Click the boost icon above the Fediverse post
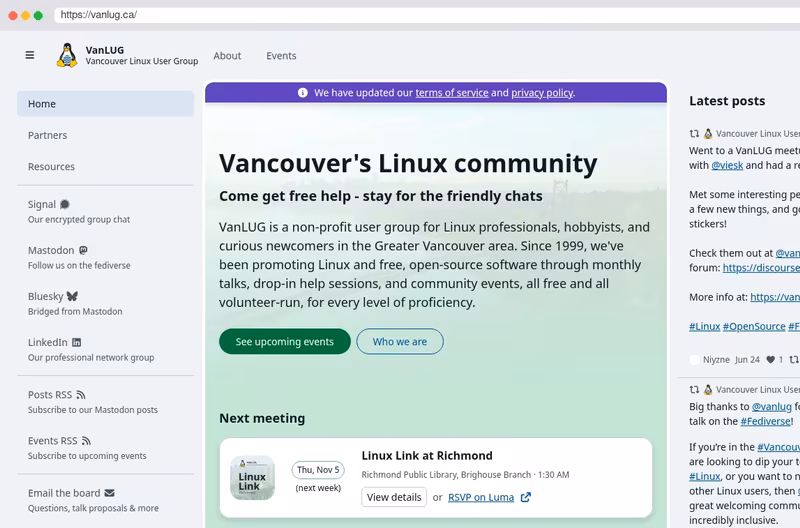Screen dimensions: 800x528 (x=694, y=390)
